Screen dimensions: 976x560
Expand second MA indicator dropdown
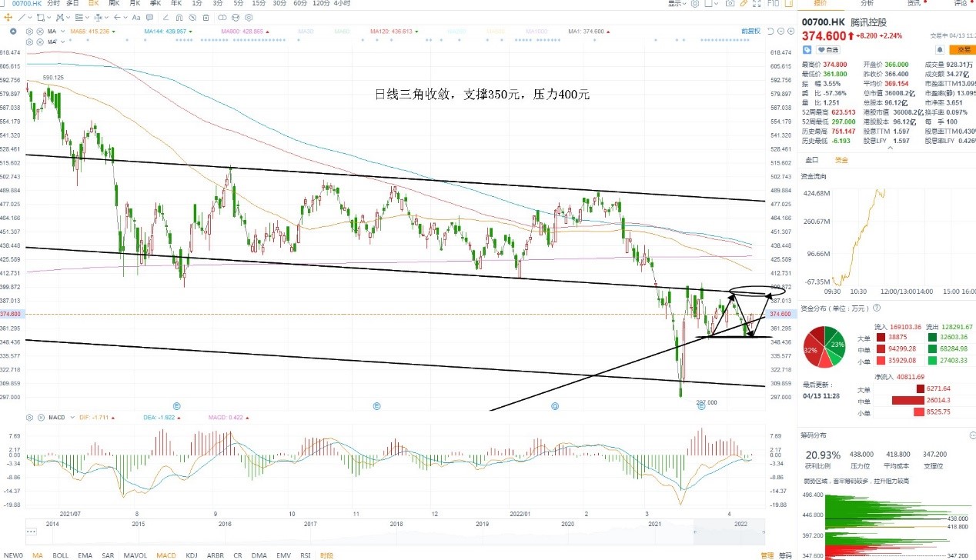point(62,42)
